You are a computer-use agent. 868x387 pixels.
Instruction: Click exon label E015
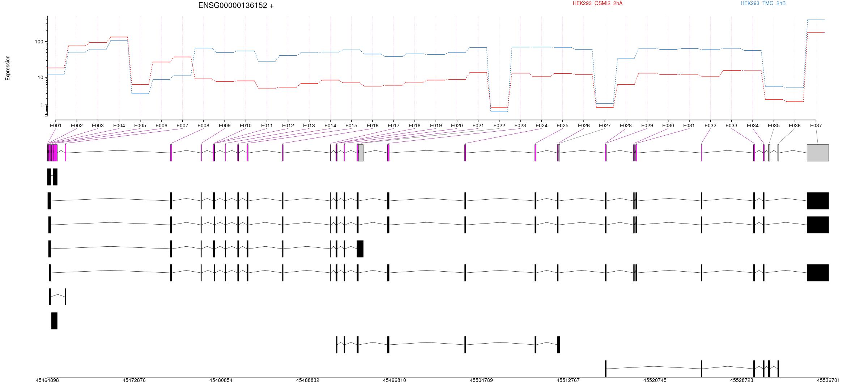point(351,126)
